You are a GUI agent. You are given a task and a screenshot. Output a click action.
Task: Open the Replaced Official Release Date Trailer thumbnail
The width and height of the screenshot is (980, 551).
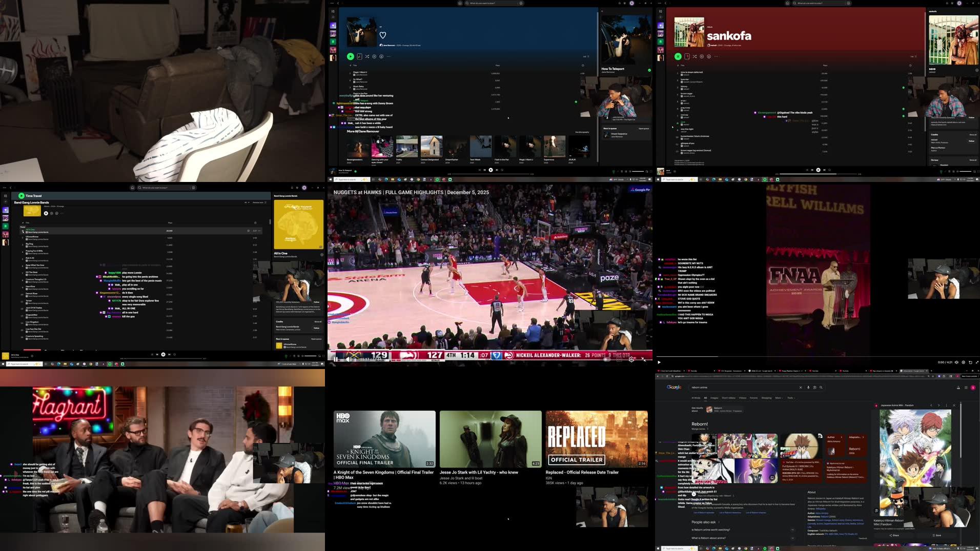(596, 439)
